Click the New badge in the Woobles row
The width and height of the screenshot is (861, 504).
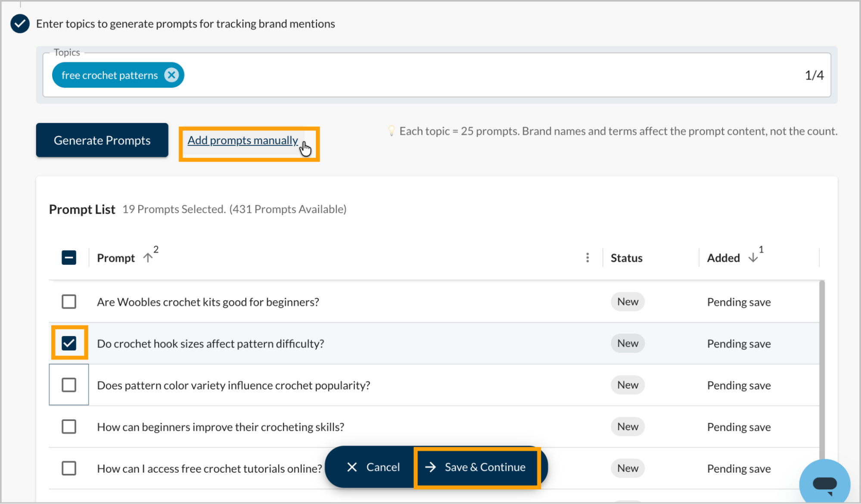[628, 302]
